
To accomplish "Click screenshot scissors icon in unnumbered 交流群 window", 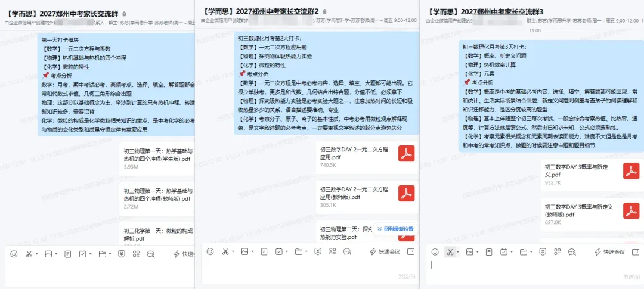I will [29, 254].
